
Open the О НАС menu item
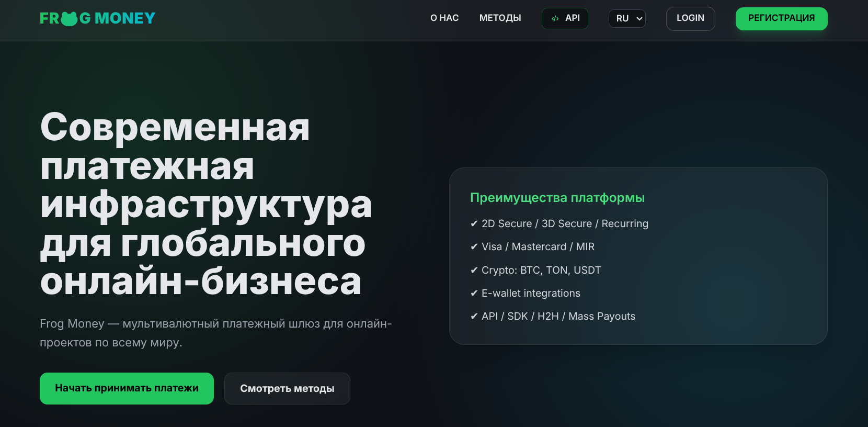pos(444,18)
